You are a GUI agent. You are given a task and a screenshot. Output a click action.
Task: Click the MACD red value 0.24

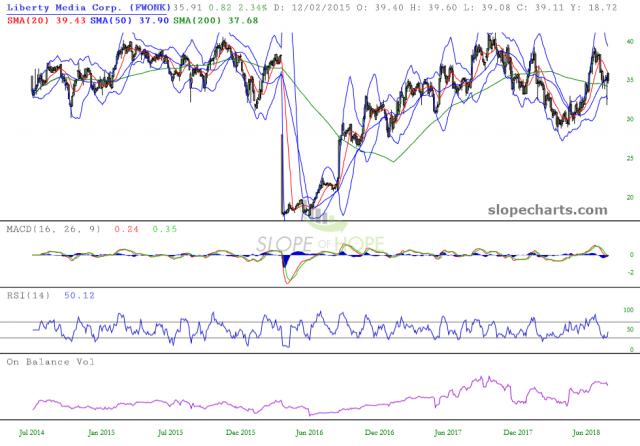[x=127, y=229]
